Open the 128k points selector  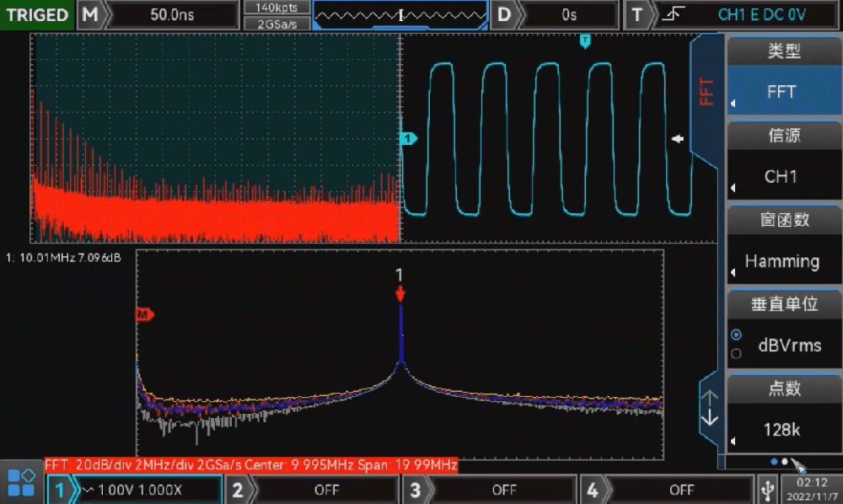click(781, 430)
